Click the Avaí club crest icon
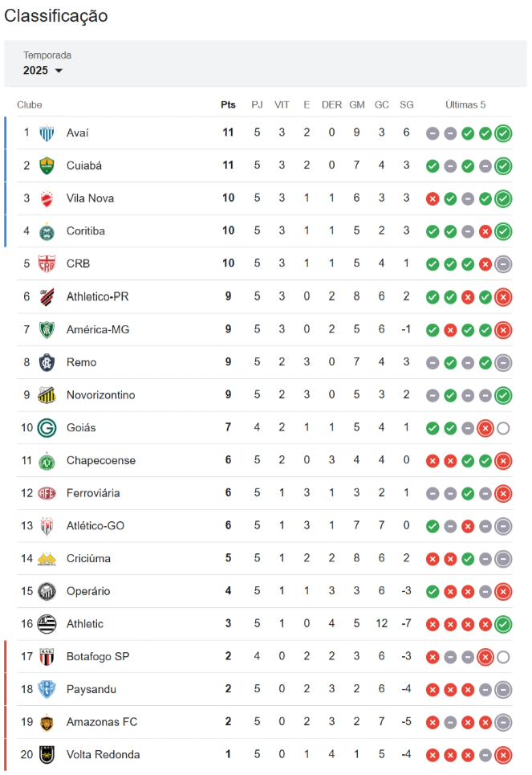The width and height of the screenshot is (532, 775). pyautogui.click(x=47, y=133)
